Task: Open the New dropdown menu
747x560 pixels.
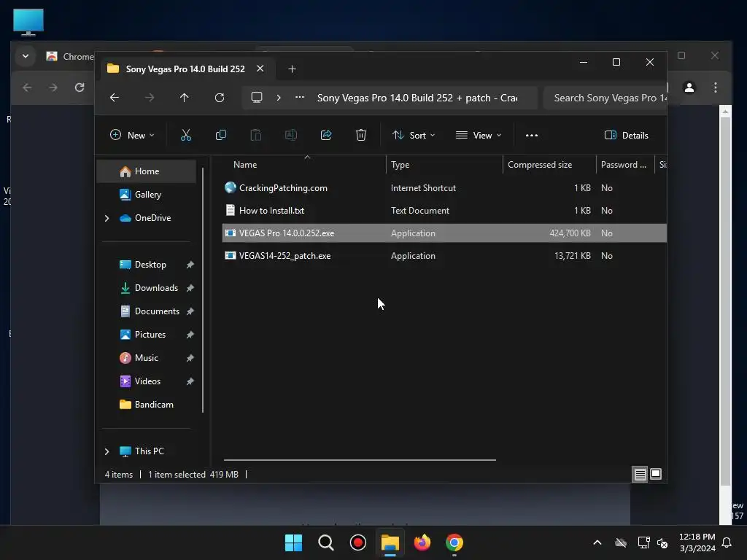Action: [132, 135]
